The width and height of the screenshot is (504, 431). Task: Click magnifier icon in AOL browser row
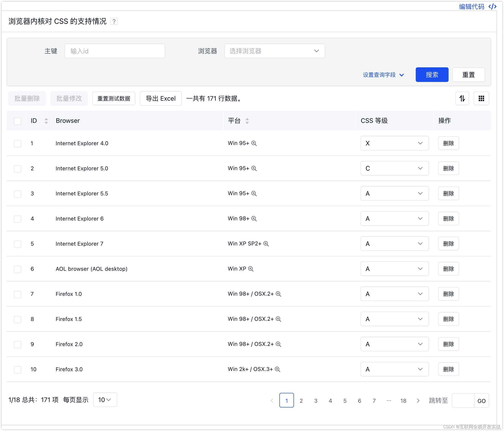click(x=251, y=269)
